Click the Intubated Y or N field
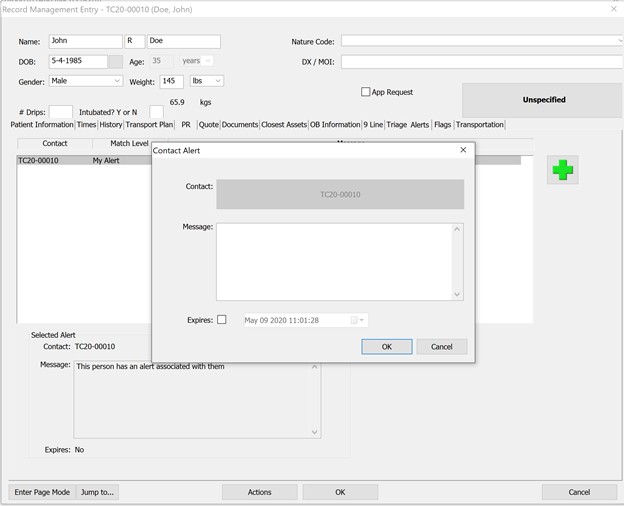Screen dimensions: 624x506 click(x=156, y=112)
